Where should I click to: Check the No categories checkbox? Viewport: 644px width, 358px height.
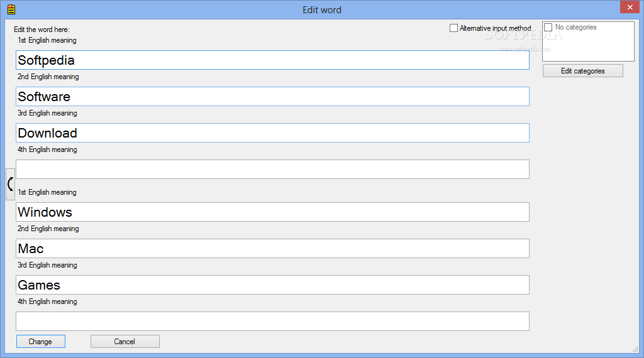click(548, 27)
